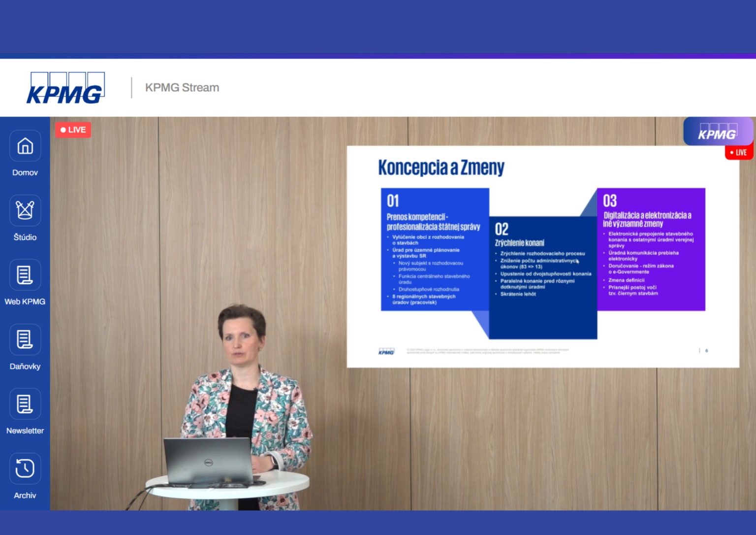
Task: Click the 'Web KPMG' text label
Action: coord(25,301)
